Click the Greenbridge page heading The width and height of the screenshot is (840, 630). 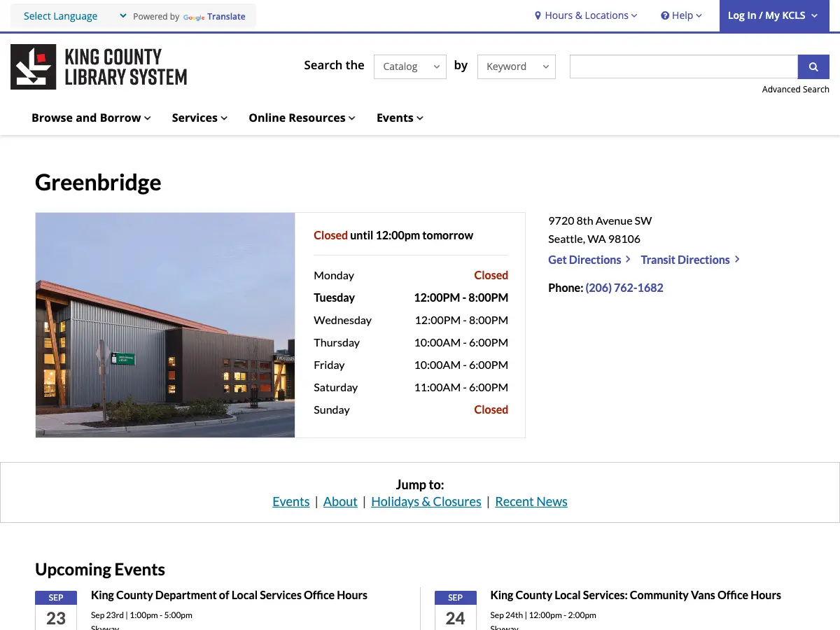tap(98, 183)
